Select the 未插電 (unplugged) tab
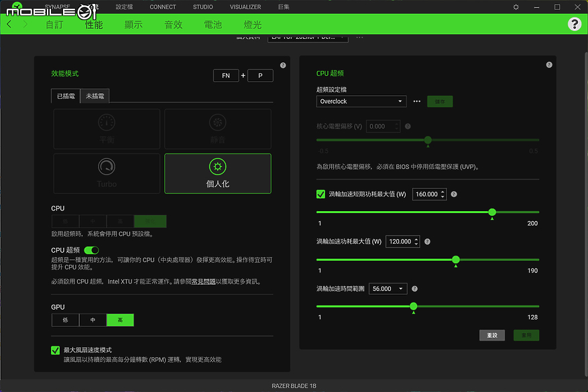Image resolution: width=588 pixels, height=392 pixels. click(95, 96)
